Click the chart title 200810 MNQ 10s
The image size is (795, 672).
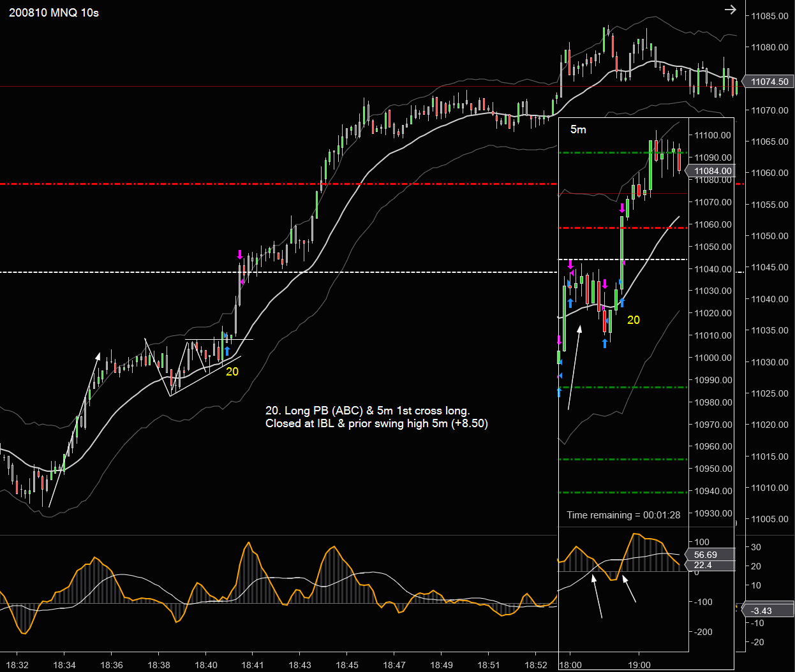click(x=54, y=13)
